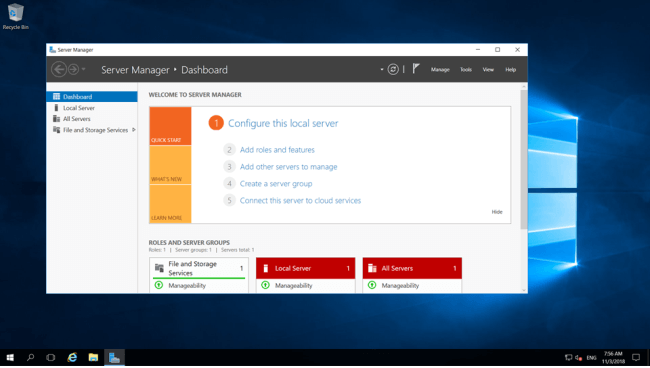Click the All Servers sidebar icon
Viewport: 650px width, 368px height.
coord(56,119)
